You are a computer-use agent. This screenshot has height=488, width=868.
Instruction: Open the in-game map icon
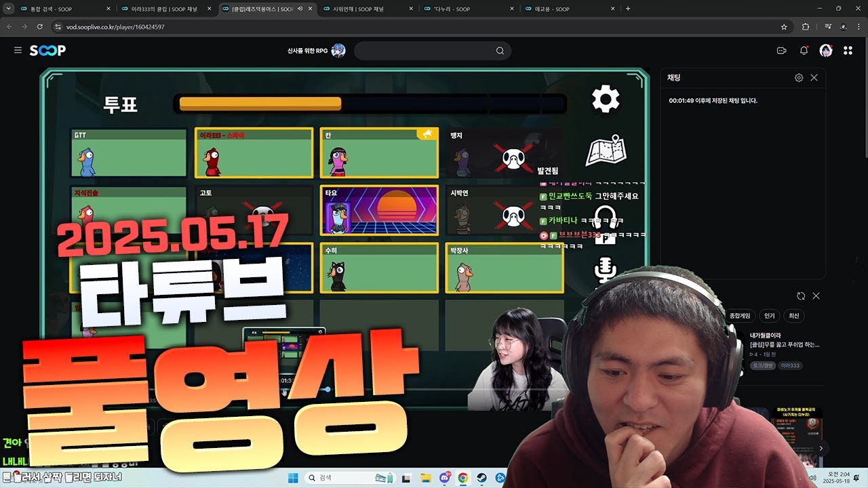click(x=606, y=150)
